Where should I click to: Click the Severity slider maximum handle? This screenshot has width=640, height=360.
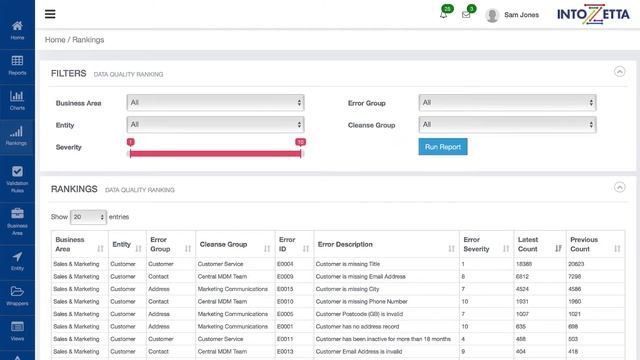point(300,142)
